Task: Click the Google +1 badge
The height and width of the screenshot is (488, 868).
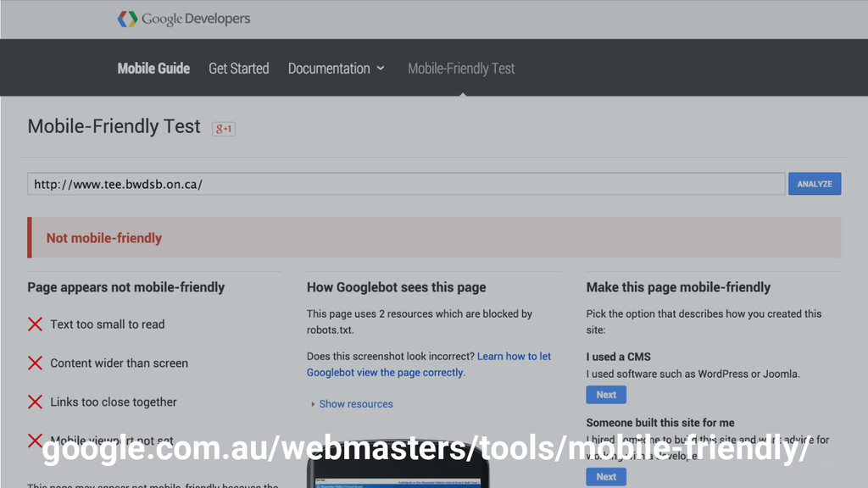Action: (x=224, y=129)
